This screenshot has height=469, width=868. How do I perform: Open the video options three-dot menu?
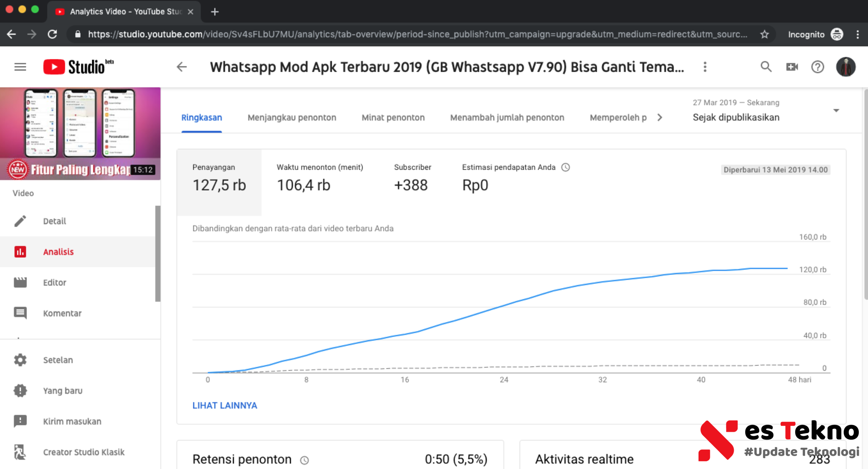(x=705, y=67)
